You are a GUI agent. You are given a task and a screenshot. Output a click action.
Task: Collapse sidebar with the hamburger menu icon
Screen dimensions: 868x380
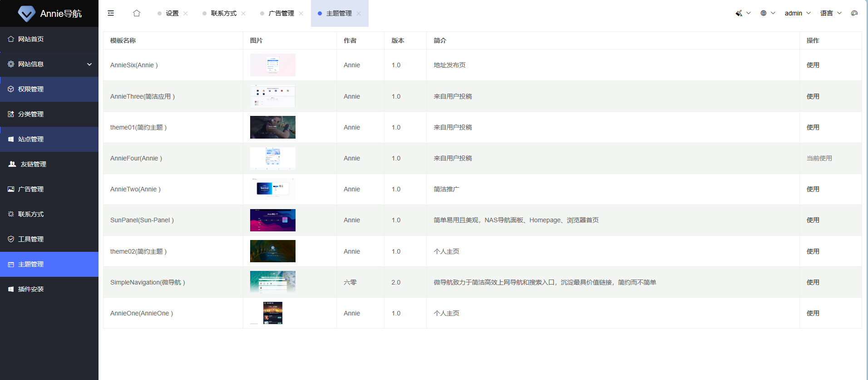(111, 13)
